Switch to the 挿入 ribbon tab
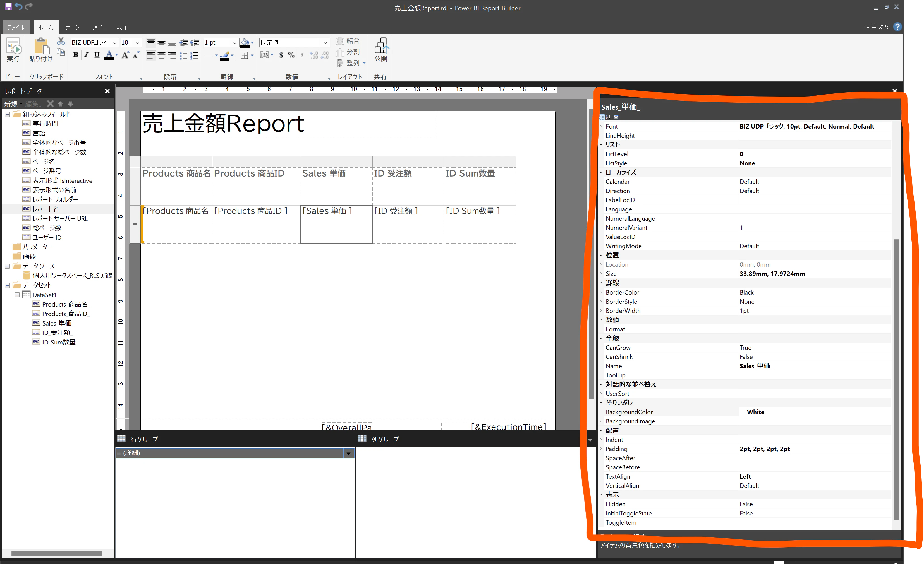Screen dimensions: 924x564 pyautogui.click(x=98, y=27)
